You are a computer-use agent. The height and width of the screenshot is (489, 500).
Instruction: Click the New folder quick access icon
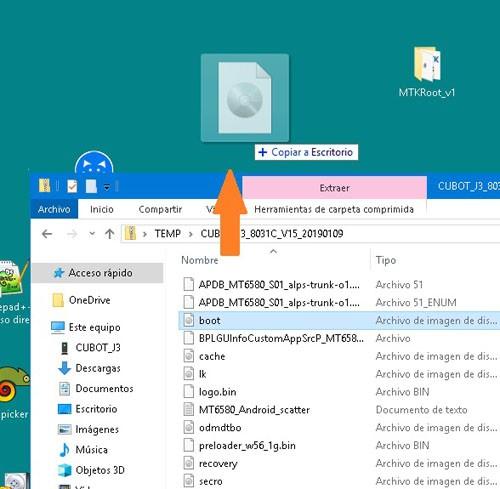coord(91,186)
